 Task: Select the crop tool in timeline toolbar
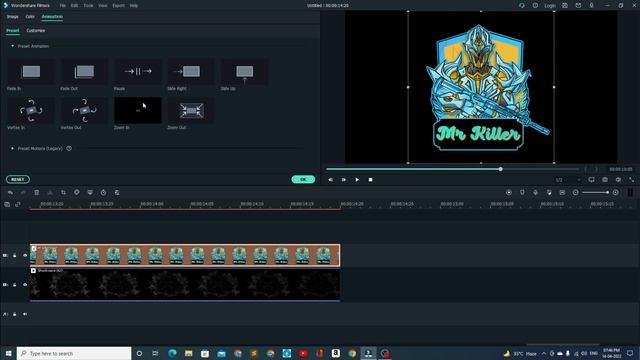click(63, 192)
